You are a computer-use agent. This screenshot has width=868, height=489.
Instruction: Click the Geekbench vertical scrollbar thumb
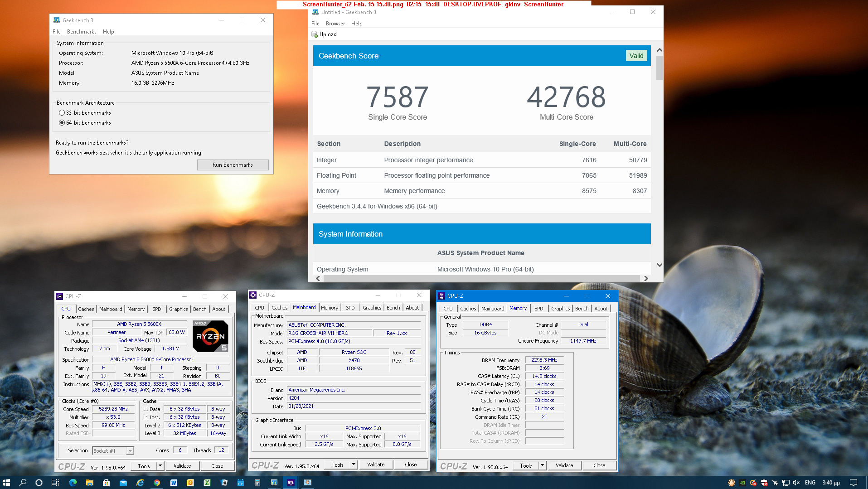tap(659, 68)
